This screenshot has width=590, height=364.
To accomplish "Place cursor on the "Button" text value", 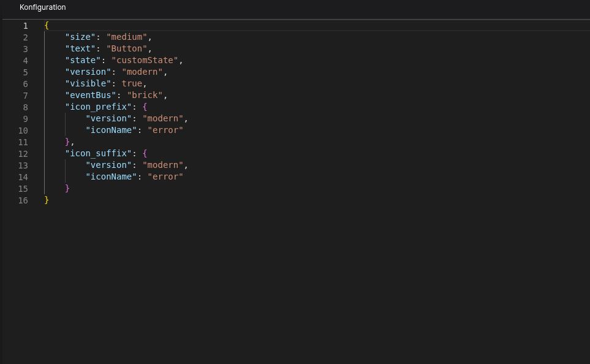I will click(127, 49).
